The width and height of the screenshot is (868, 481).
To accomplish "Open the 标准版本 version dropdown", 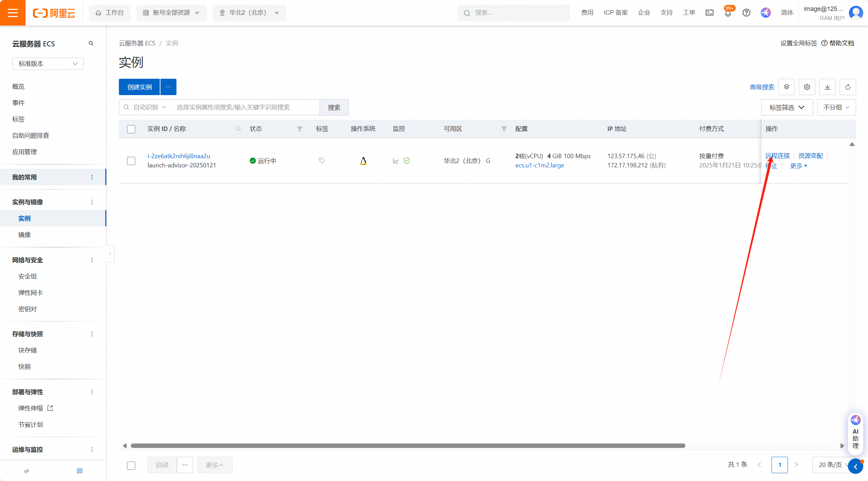I will click(x=48, y=64).
